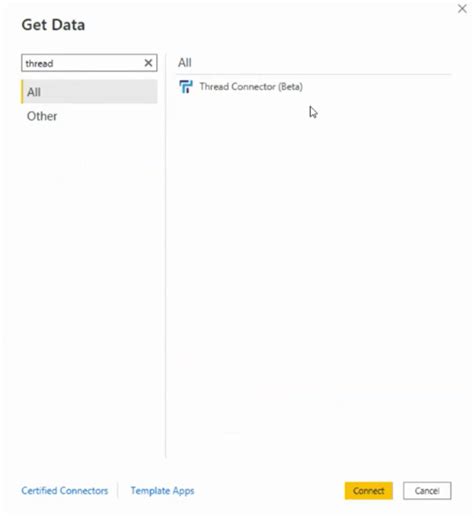This screenshot has width=474, height=518.
Task: Click the yellow Connect button
Action: click(x=368, y=490)
